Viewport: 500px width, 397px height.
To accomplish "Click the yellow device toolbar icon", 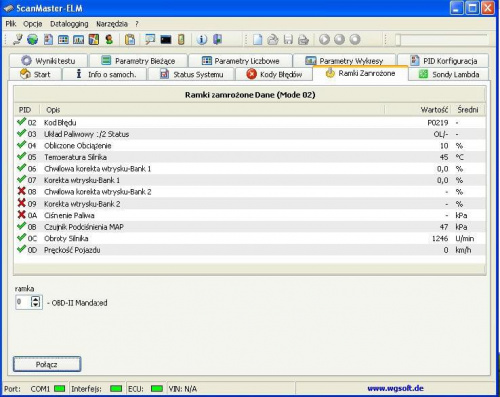I will tap(181, 39).
